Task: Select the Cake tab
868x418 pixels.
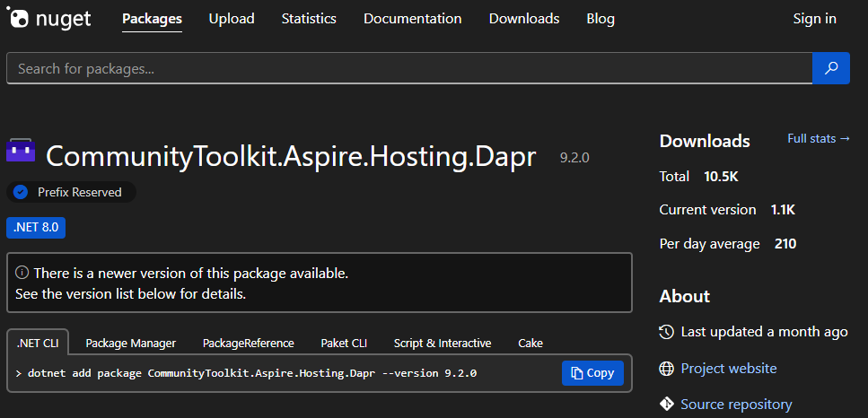Action: [x=530, y=344]
